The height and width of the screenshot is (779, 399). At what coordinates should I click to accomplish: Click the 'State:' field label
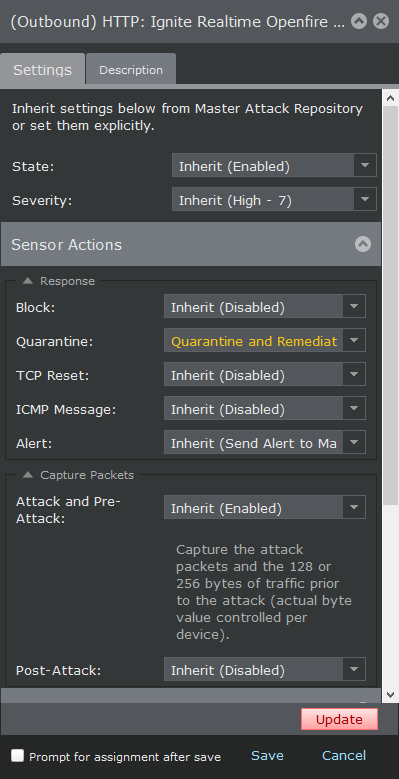(x=33, y=166)
